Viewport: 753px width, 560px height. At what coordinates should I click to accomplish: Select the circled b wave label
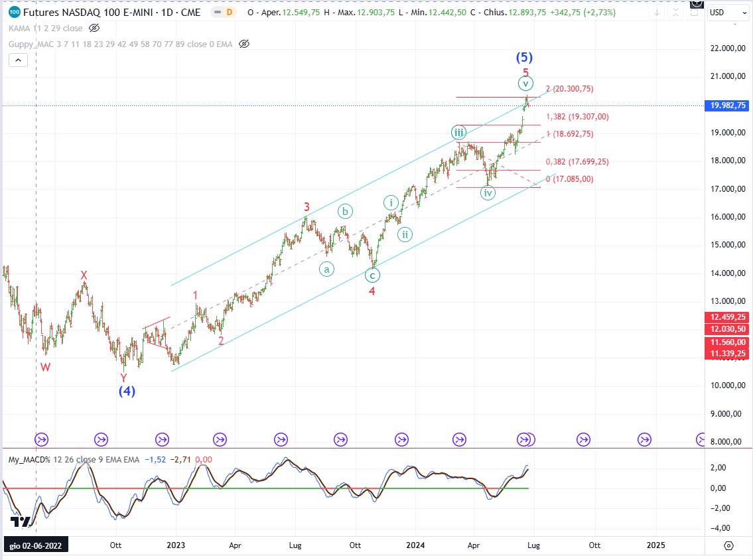point(345,211)
